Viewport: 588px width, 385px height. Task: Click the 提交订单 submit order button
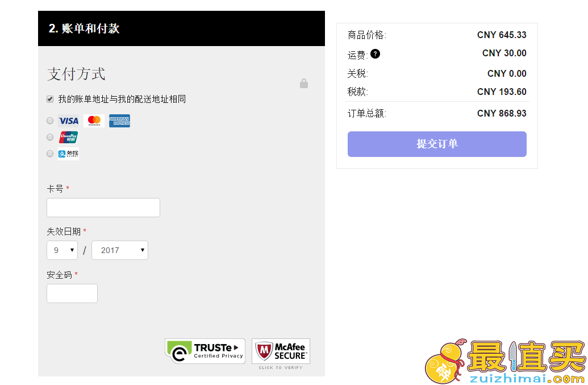click(x=437, y=144)
